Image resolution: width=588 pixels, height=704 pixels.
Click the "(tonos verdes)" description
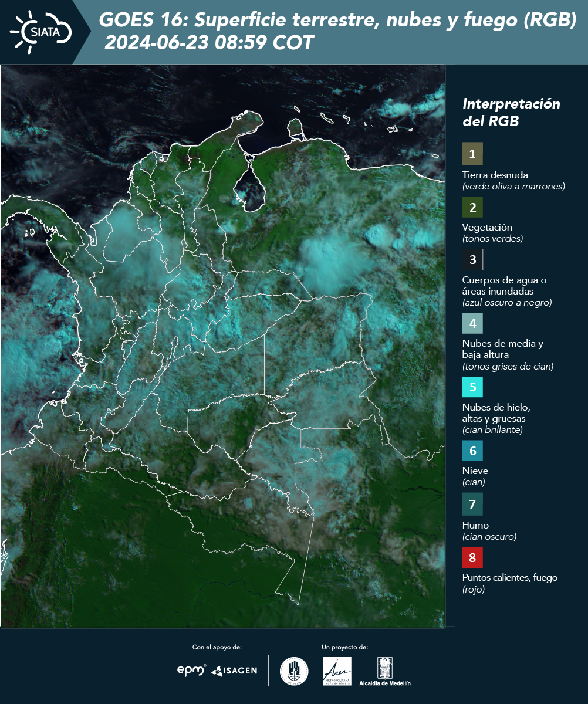(492, 239)
